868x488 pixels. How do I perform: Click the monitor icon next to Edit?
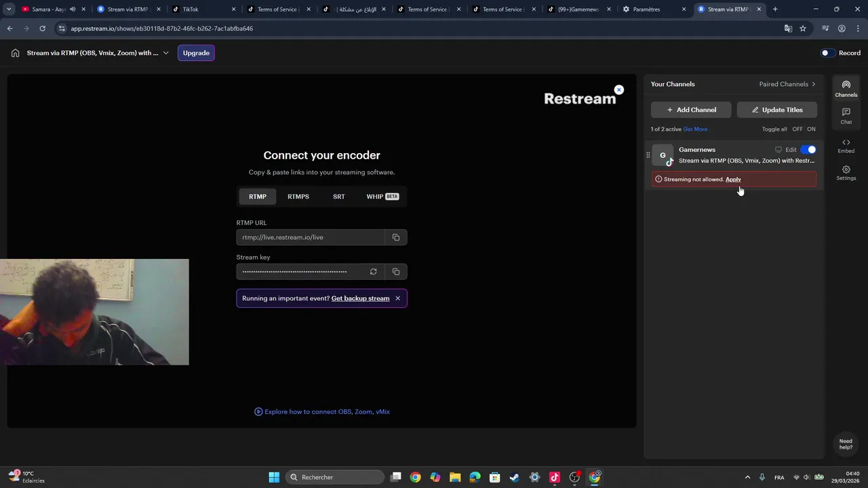(778, 150)
